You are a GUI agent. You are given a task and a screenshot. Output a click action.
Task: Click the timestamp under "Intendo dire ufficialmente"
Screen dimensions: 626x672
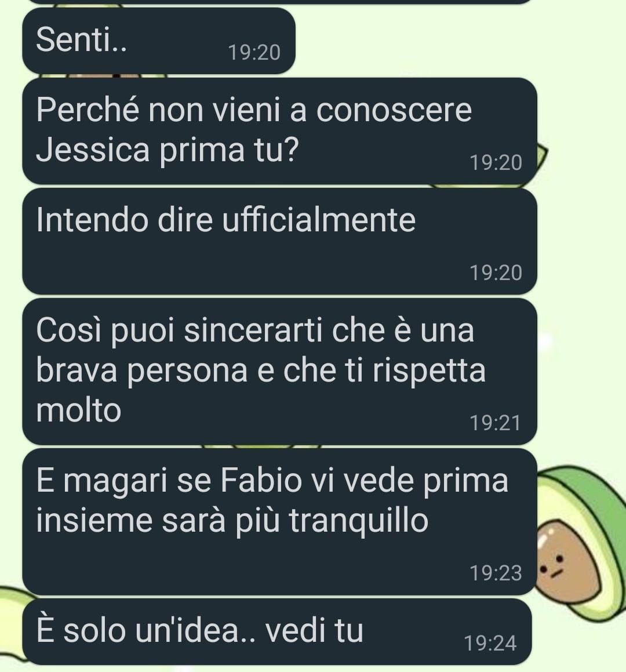496,273
